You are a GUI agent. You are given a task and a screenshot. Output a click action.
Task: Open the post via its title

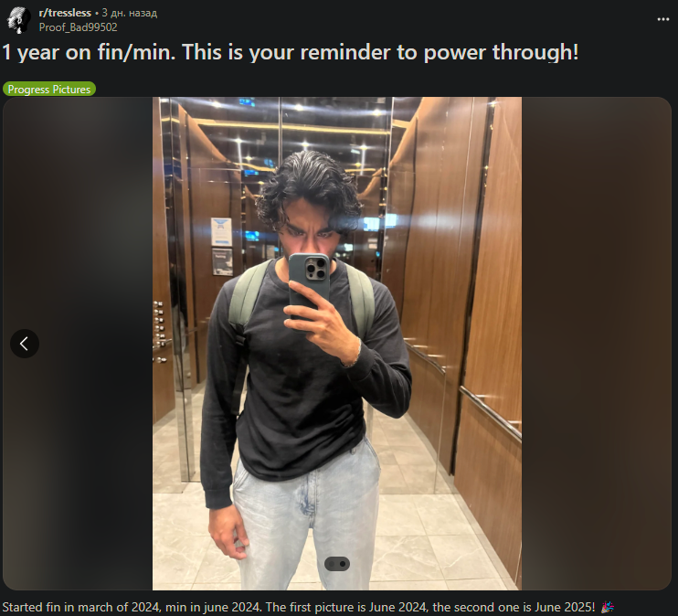click(x=291, y=52)
